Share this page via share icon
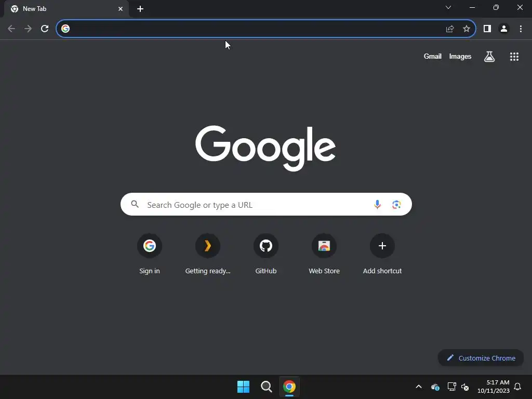 (449, 29)
